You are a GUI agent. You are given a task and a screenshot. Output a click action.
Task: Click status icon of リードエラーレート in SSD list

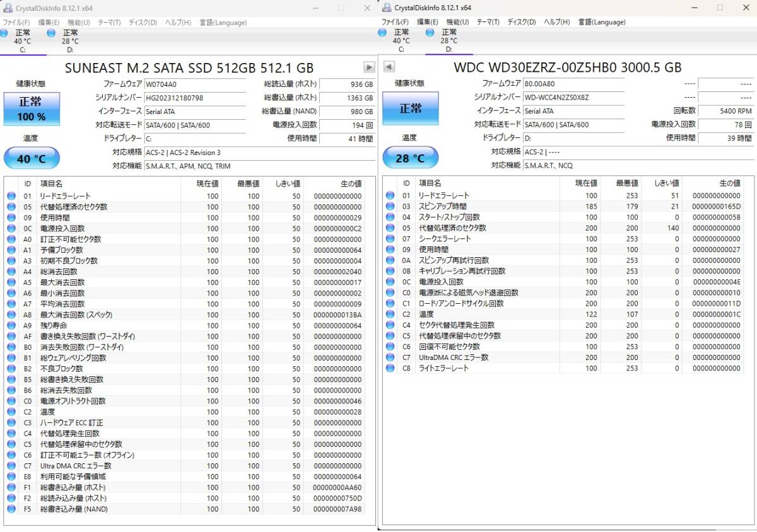pyautogui.click(x=11, y=196)
